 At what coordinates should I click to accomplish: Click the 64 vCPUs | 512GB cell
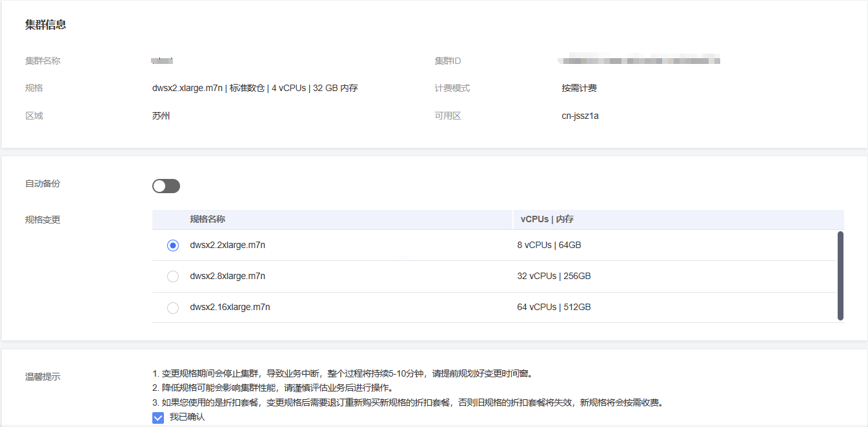coord(554,307)
